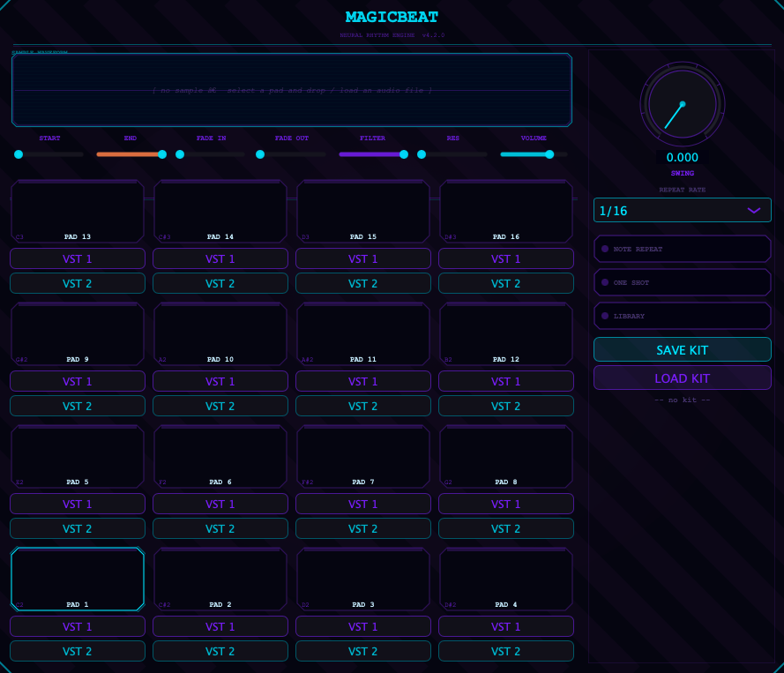Image resolution: width=784 pixels, height=673 pixels.
Task: Click the SWING knob
Action: [682, 104]
